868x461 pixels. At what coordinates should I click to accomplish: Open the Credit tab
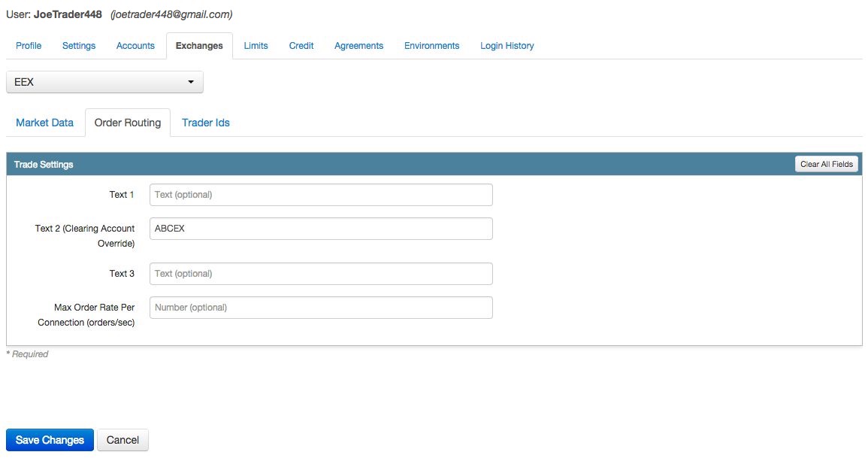point(301,46)
